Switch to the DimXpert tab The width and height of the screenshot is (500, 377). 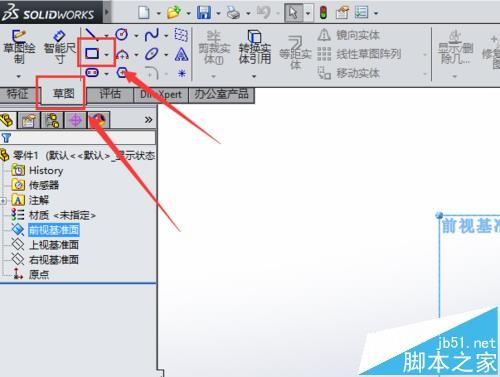(161, 94)
